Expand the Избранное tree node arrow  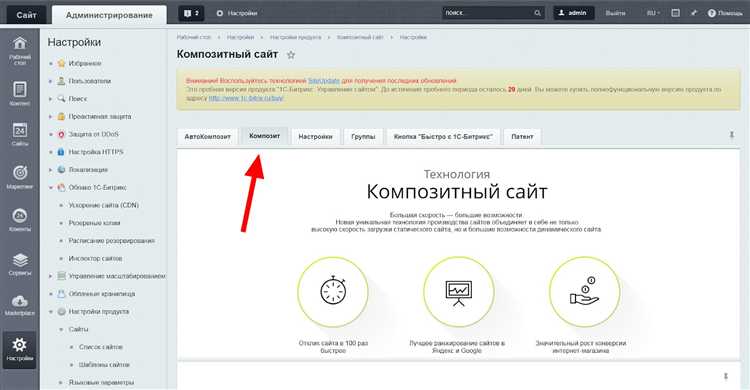coord(51,63)
